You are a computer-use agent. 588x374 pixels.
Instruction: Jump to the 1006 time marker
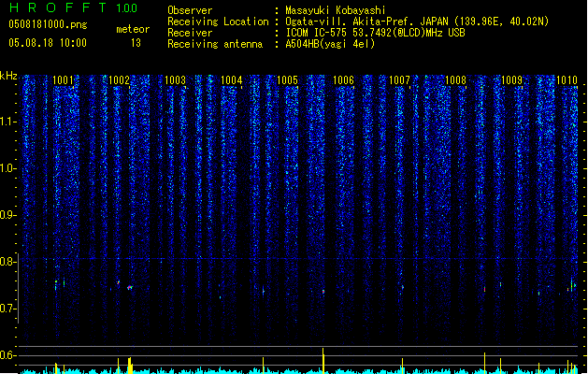pyautogui.click(x=343, y=80)
